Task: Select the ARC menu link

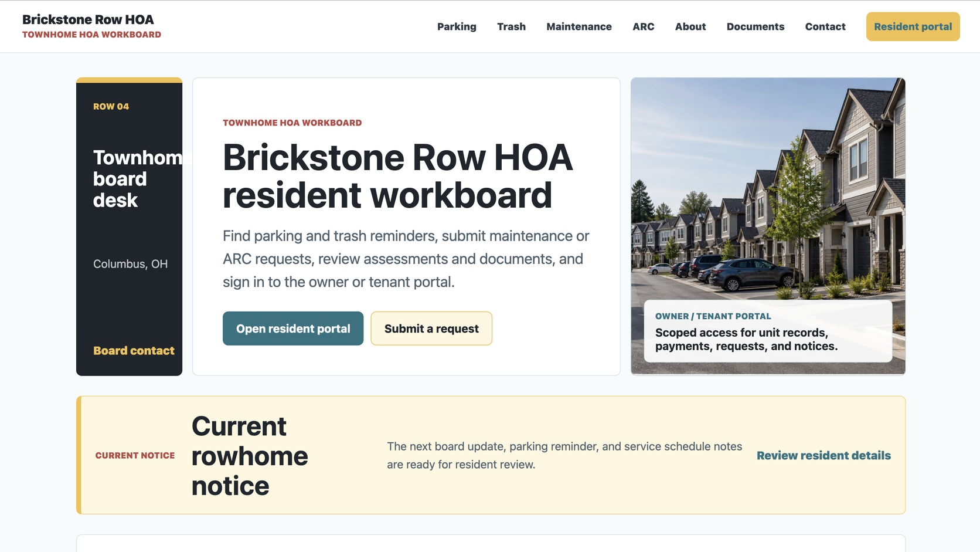Action: pos(643,26)
